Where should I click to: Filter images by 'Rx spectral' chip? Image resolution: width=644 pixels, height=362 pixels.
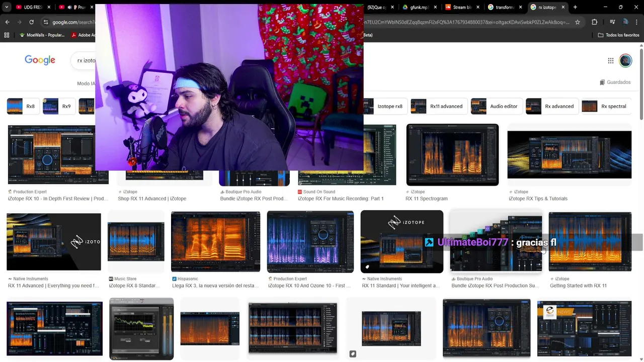606,107
